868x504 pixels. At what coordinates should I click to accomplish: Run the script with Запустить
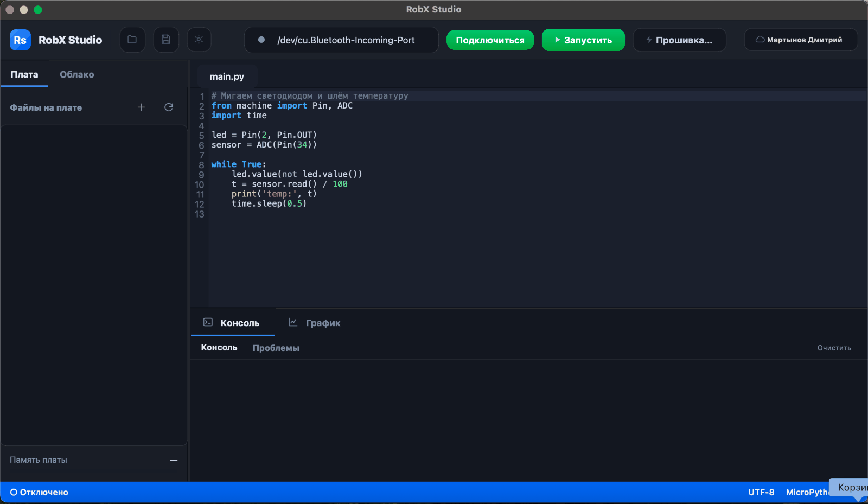tap(583, 40)
